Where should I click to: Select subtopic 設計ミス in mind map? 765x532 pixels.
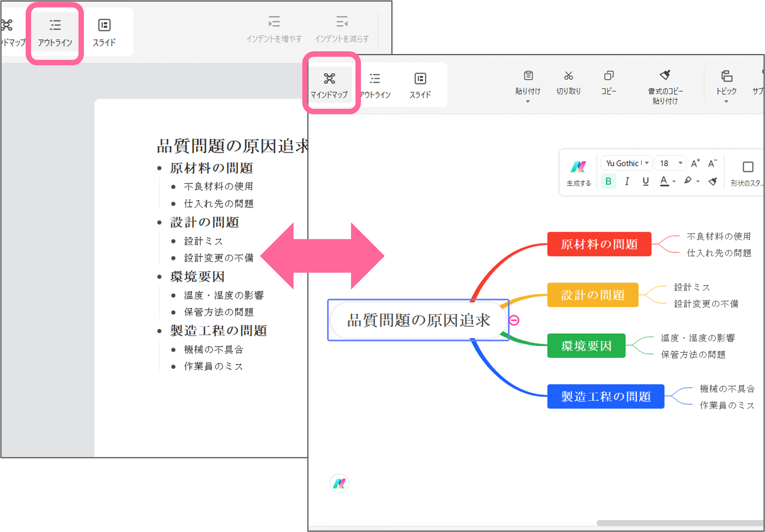pos(692,287)
